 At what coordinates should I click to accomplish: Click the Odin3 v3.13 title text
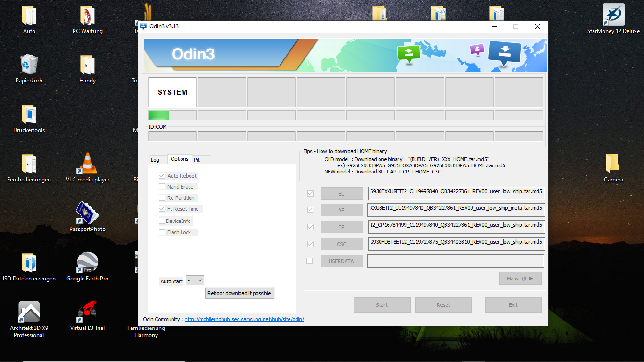point(164,26)
